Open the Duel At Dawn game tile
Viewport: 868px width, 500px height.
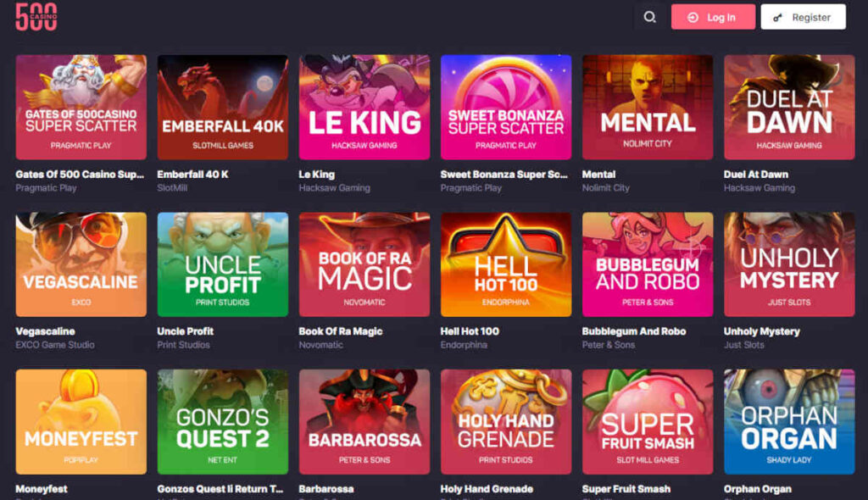789,108
